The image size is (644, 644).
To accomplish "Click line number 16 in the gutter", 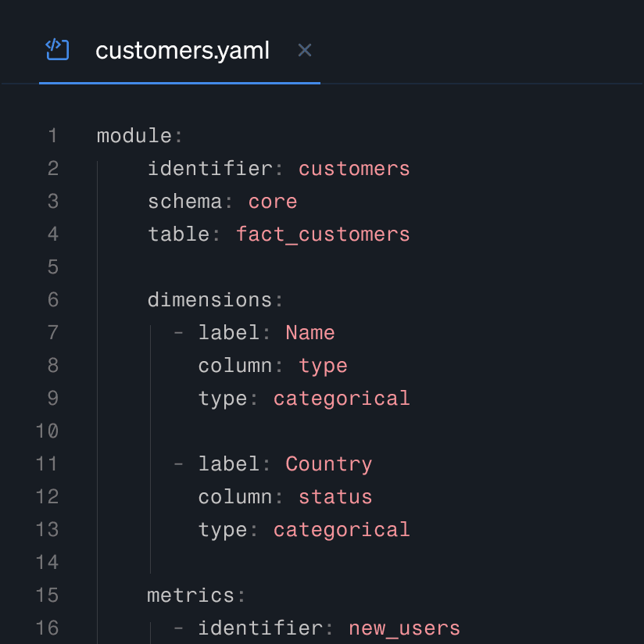I will pos(47,628).
